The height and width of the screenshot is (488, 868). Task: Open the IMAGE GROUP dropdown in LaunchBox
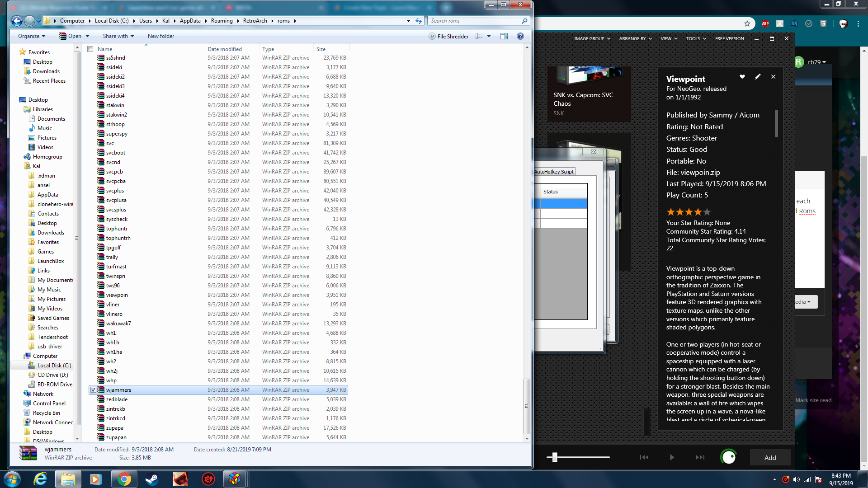point(592,38)
